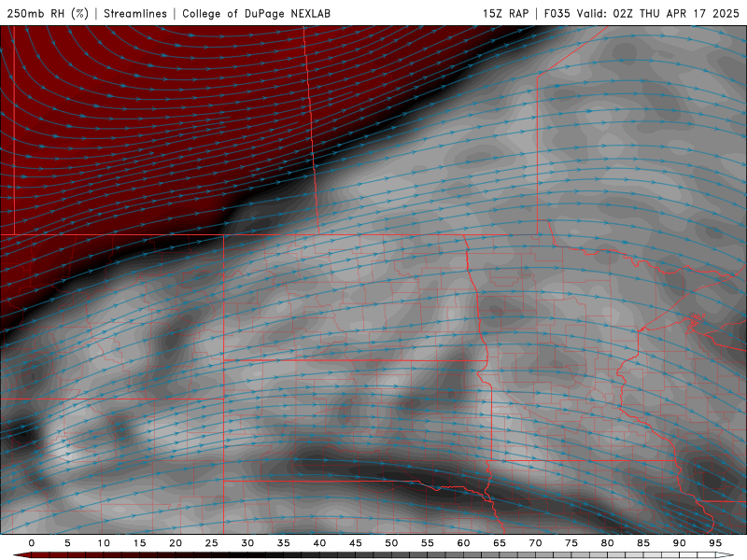Click the "15Z RAP" model label
This screenshot has width=747, height=560.
point(505,13)
